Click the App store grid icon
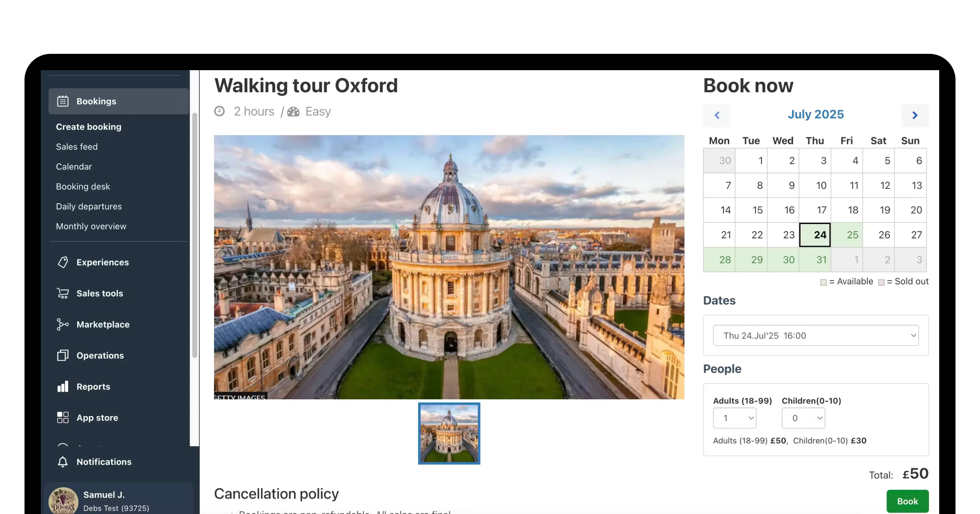The width and height of the screenshot is (980, 514). pos(62,417)
